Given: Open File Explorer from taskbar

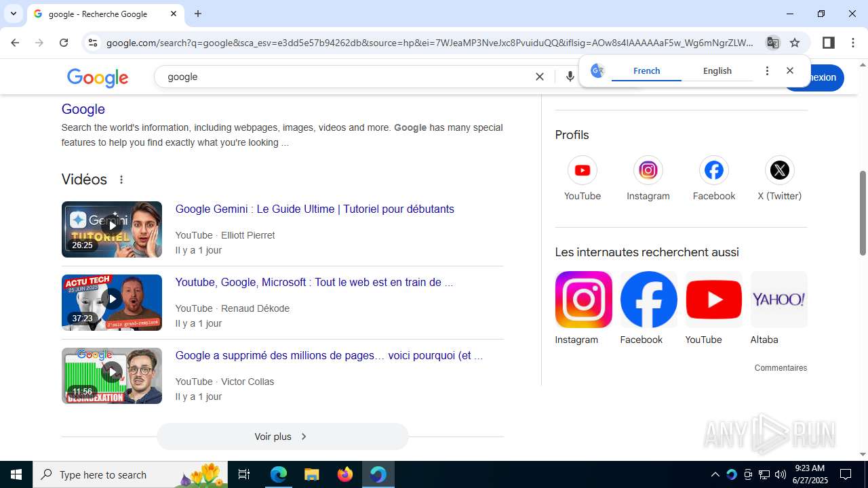Looking at the screenshot, I should pos(311,474).
